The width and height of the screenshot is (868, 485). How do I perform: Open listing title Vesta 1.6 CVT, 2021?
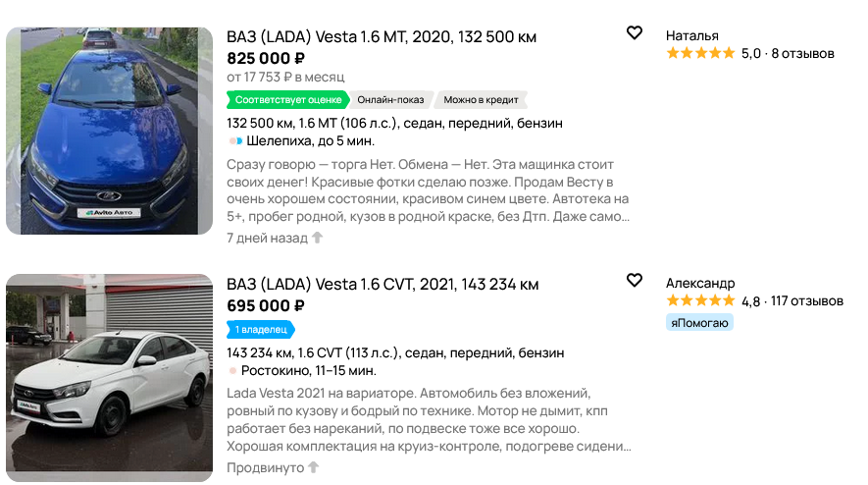[x=383, y=285]
